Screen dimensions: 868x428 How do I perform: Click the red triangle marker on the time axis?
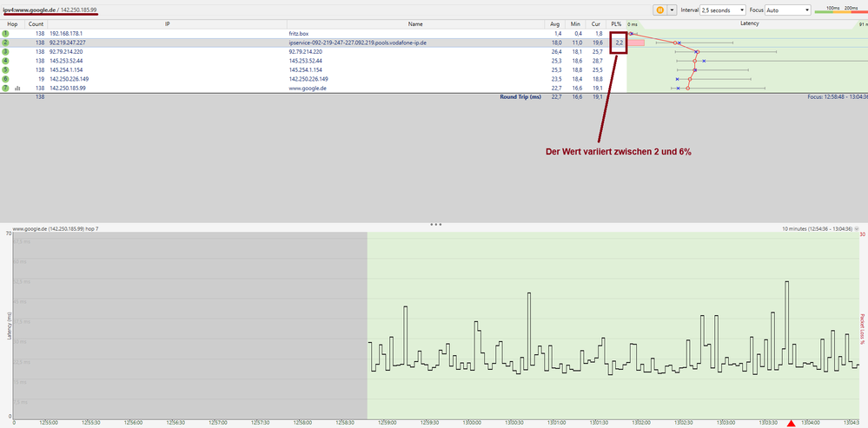(x=791, y=424)
